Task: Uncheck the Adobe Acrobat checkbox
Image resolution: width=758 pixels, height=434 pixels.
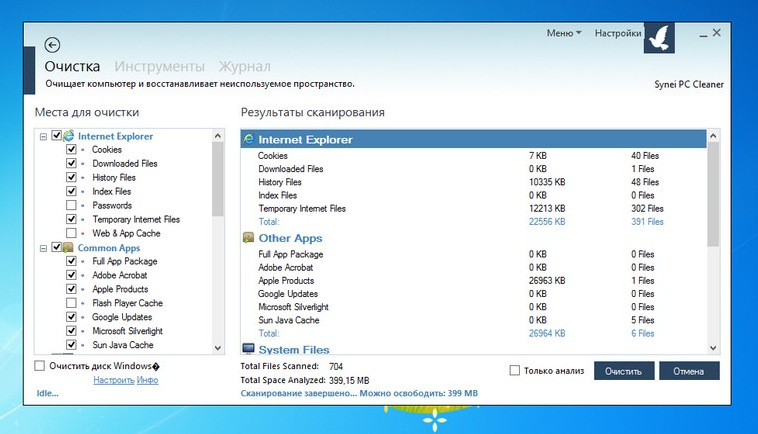Action: 71,275
